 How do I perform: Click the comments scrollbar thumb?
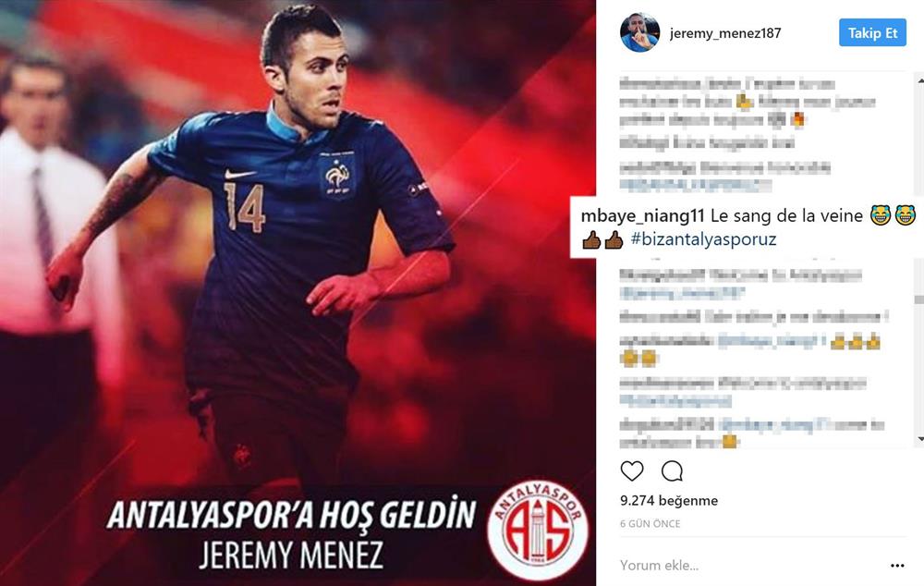[x=920, y=298]
